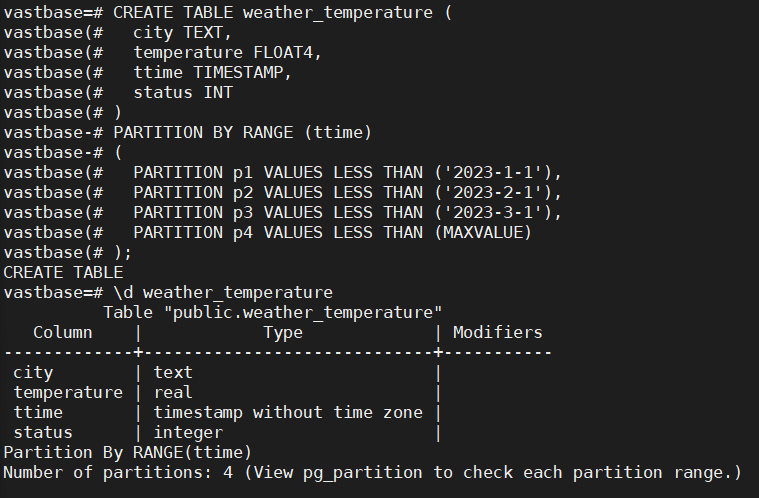759x498 pixels.
Task: Click the PARTITION BY RANGE (ttime) line
Action: [242, 132]
